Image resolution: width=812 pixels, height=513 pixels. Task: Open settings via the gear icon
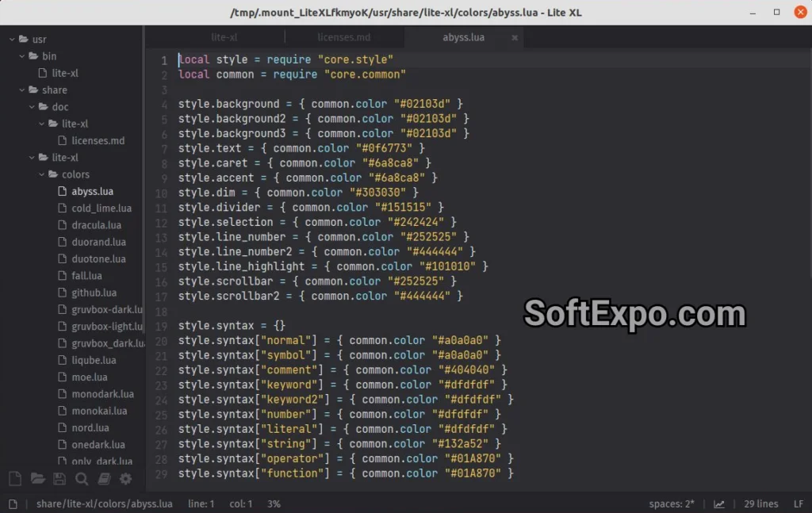(x=124, y=479)
